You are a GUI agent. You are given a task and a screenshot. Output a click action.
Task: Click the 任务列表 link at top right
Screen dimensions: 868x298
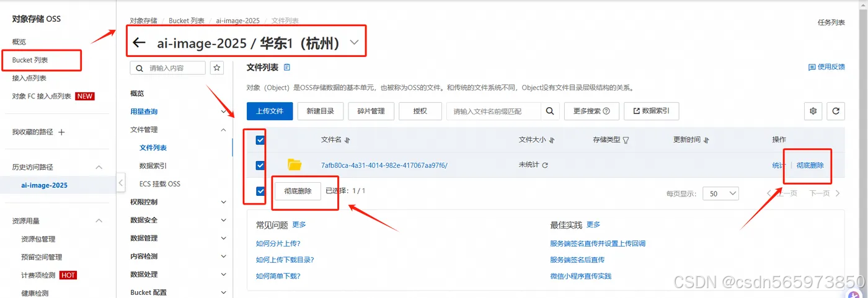(831, 22)
